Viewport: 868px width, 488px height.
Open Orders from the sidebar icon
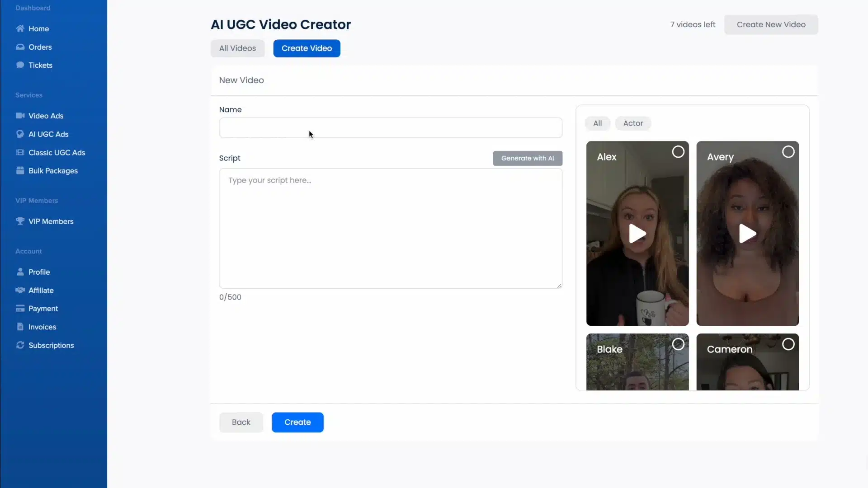(x=20, y=47)
